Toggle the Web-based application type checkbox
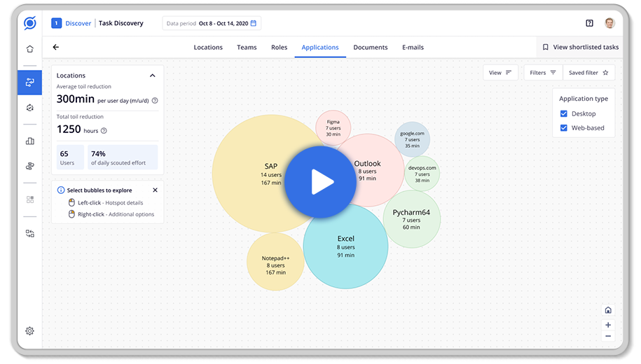The width and height of the screenshot is (641, 364). [x=564, y=128]
